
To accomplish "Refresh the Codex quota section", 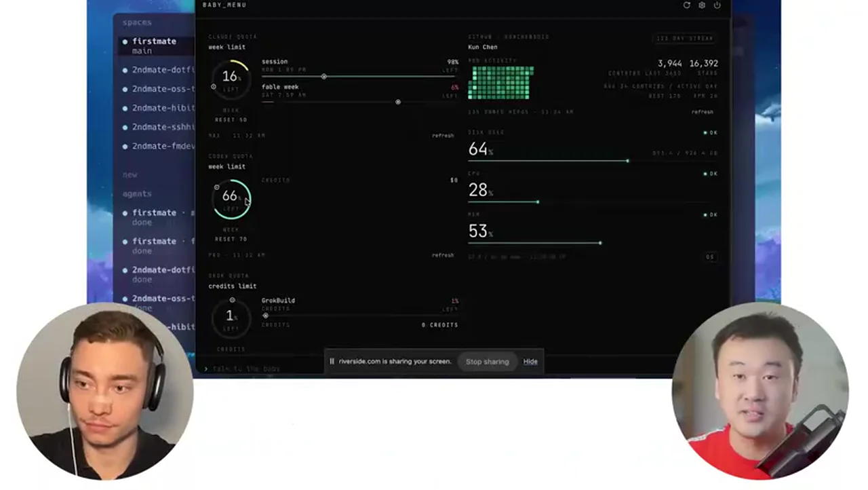I will pyautogui.click(x=443, y=255).
